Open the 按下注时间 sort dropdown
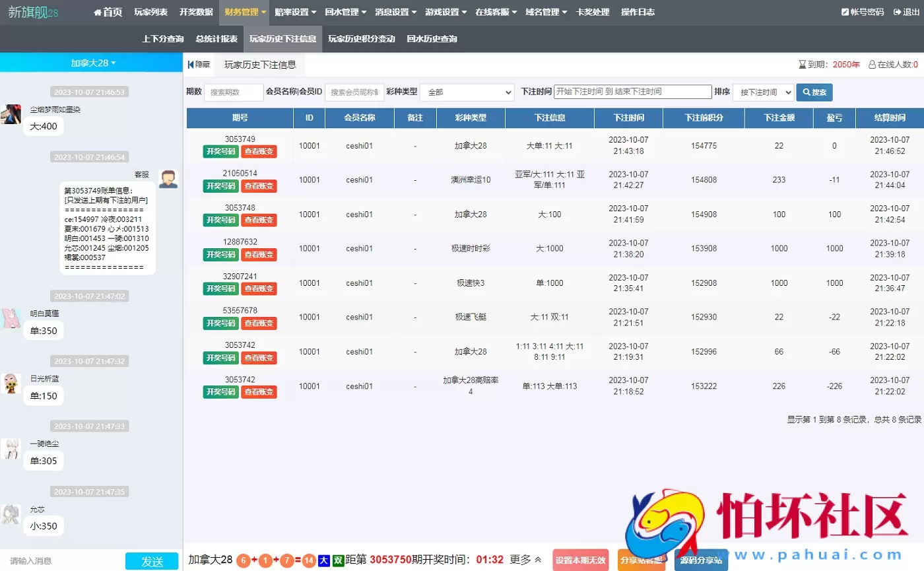This screenshot has width=924, height=571. pos(763,92)
